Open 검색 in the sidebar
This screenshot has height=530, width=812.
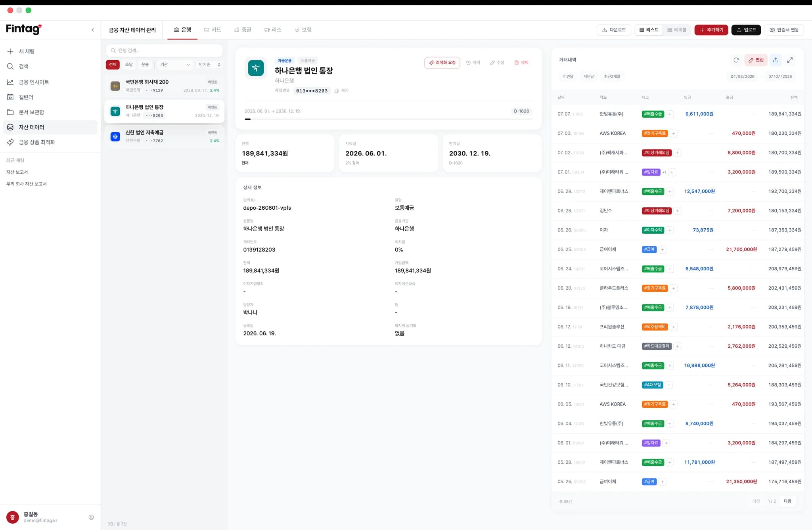click(x=50, y=66)
